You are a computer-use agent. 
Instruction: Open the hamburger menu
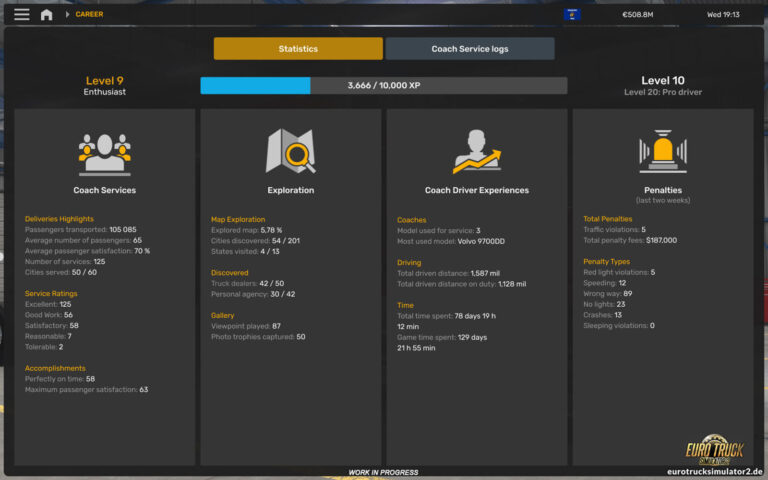pos(21,14)
